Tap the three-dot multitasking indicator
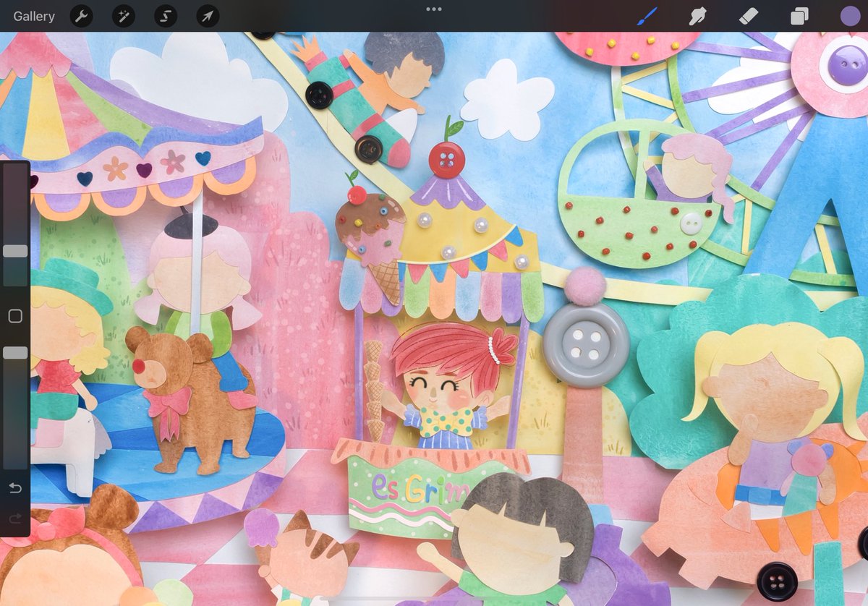The height and width of the screenshot is (606, 868). pyautogui.click(x=434, y=9)
